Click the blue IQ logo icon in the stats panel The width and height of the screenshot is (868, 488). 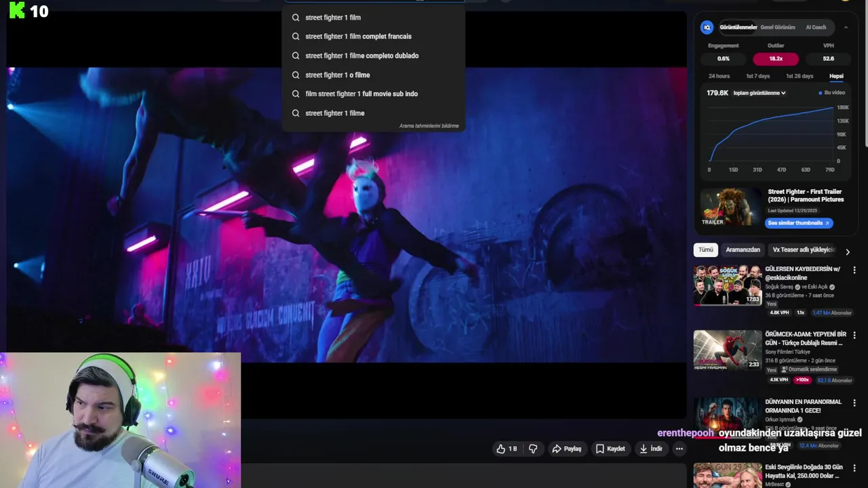tap(707, 27)
